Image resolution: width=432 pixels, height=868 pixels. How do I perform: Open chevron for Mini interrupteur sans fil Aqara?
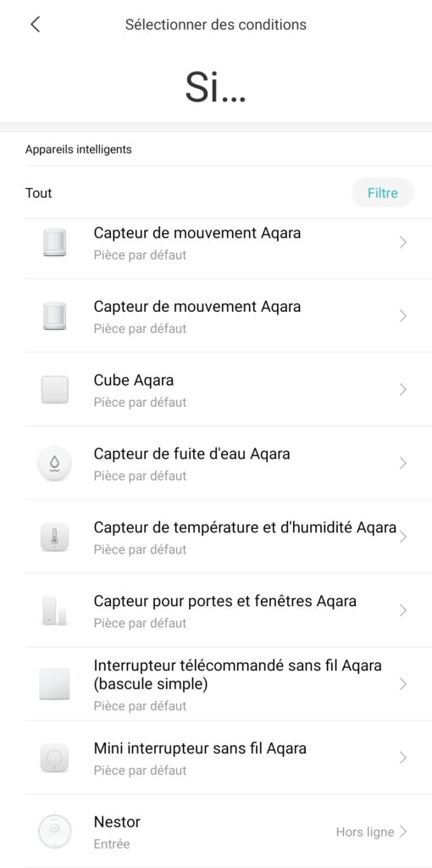[402, 758]
